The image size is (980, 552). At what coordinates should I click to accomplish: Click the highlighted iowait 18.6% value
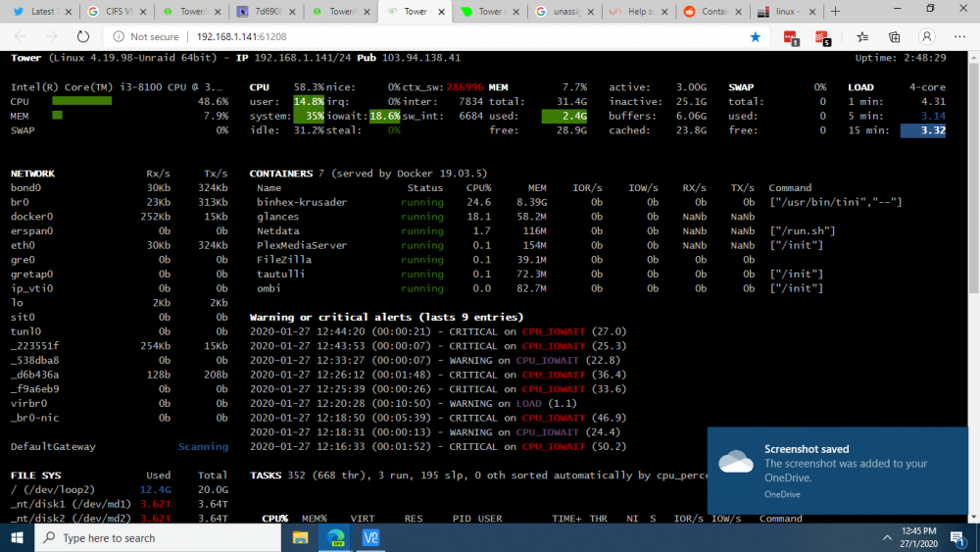tap(385, 116)
